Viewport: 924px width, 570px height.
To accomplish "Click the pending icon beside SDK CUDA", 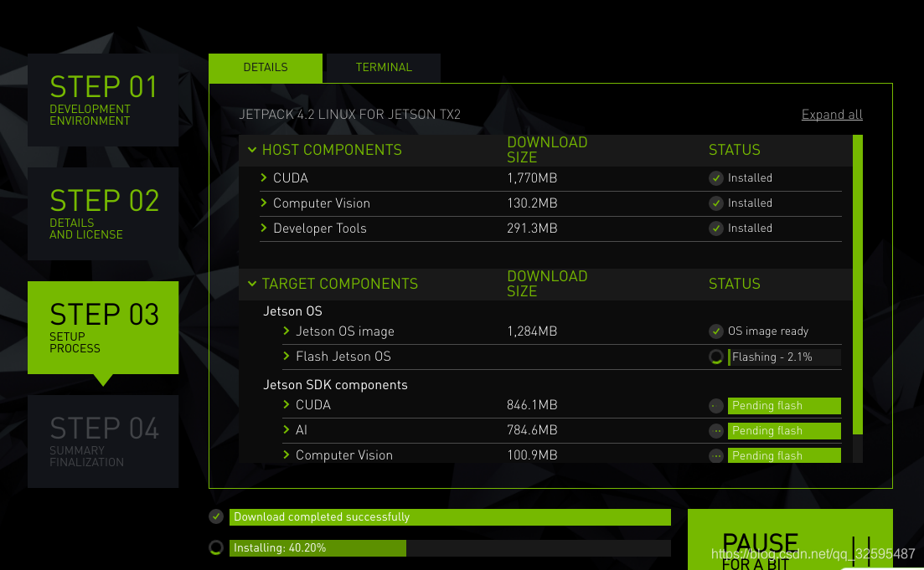I will pos(716,406).
